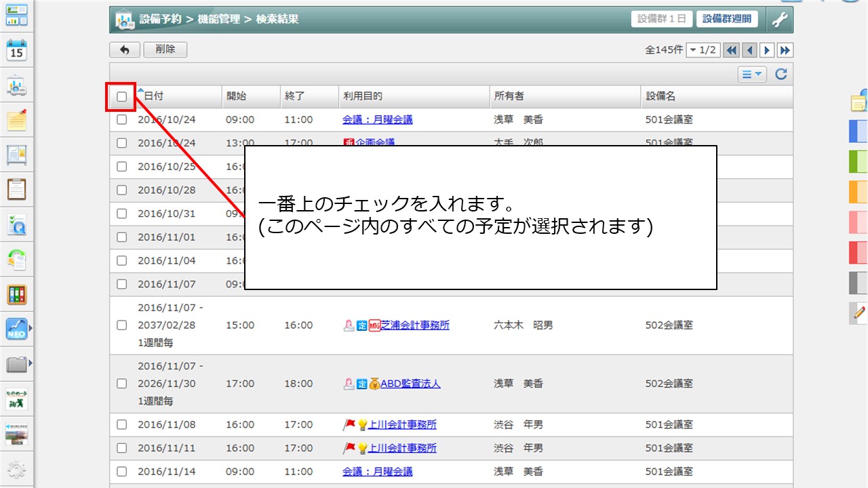
Task: Click the 削除 delete button
Action: click(165, 49)
